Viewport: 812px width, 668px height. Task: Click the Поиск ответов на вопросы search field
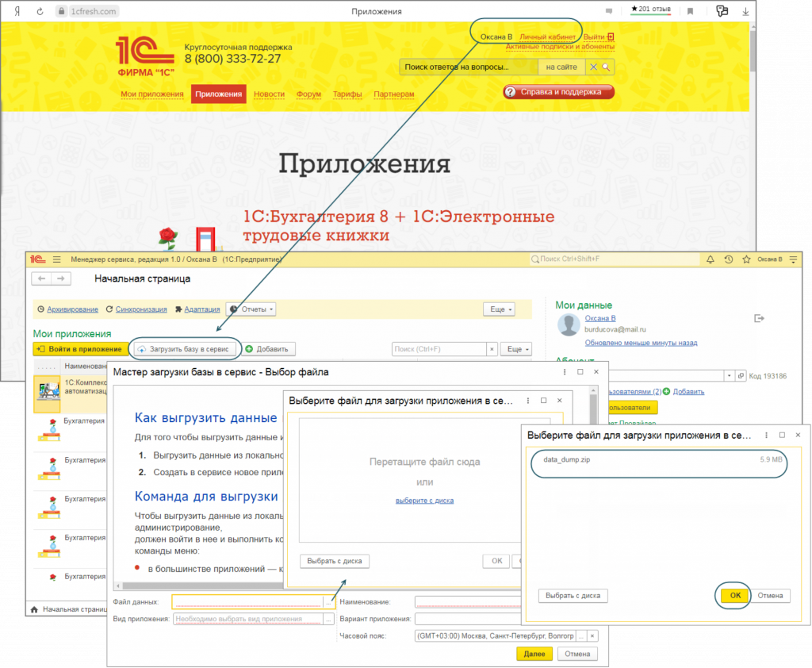pyautogui.click(x=468, y=67)
